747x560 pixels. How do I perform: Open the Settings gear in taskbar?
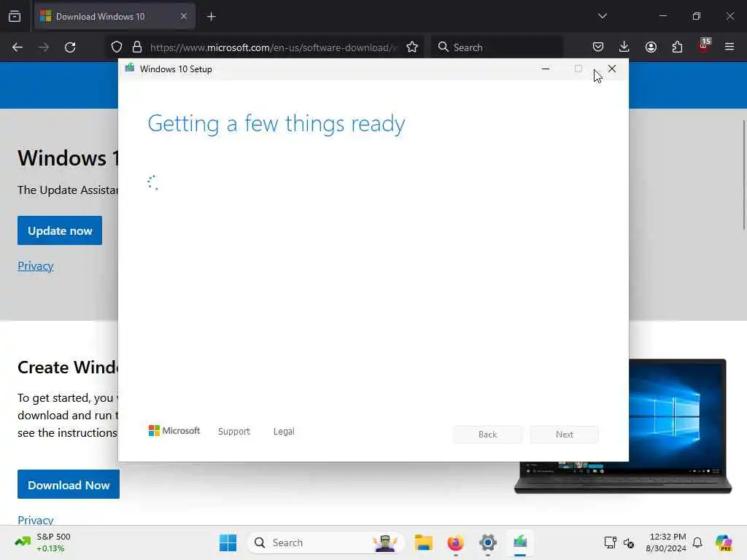point(488,542)
